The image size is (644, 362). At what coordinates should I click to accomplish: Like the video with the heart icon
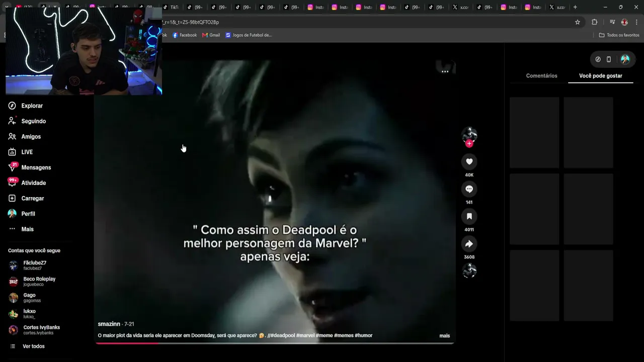coord(469,161)
